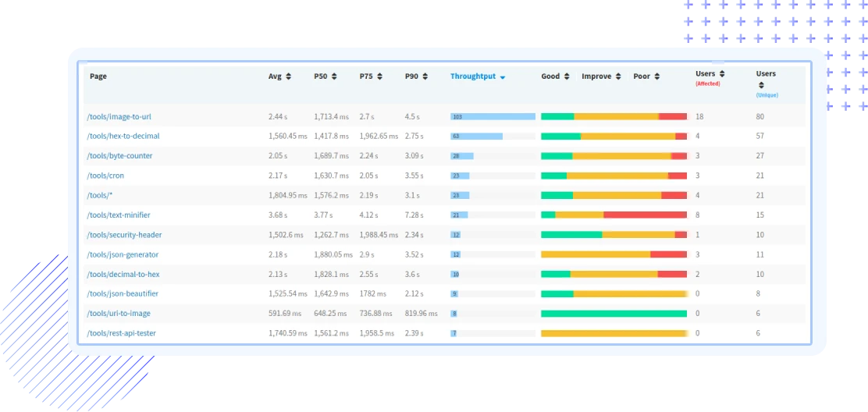Click throughput bar showing 63
This screenshot has height=412, width=868.
(477, 136)
